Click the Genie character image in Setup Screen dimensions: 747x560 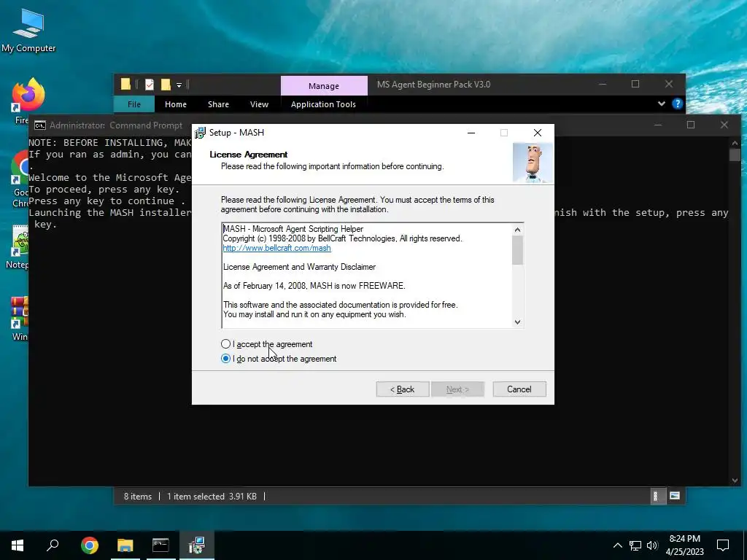coord(533,163)
